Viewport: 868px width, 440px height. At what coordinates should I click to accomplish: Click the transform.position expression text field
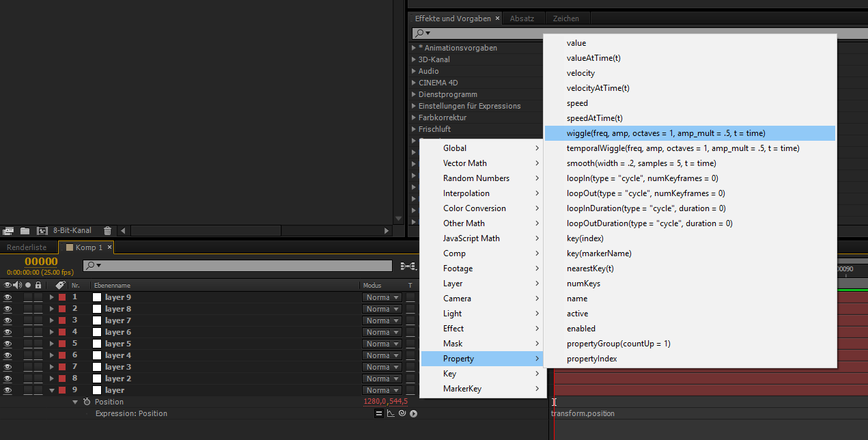click(x=583, y=413)
